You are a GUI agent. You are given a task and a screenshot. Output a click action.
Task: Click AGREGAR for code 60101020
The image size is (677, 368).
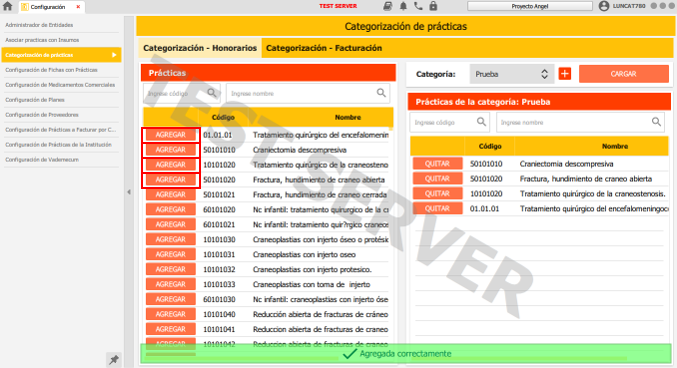click(171, 209)
